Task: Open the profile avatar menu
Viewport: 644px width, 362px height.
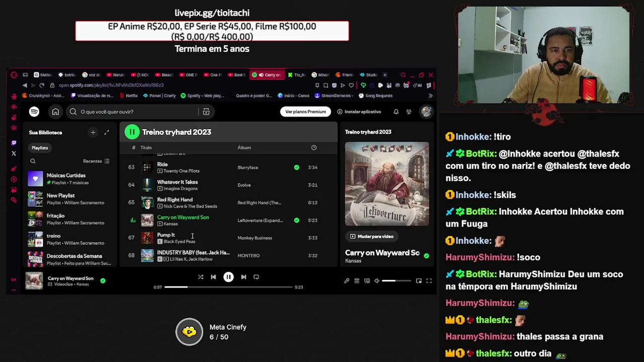Action: coord(426,112)
